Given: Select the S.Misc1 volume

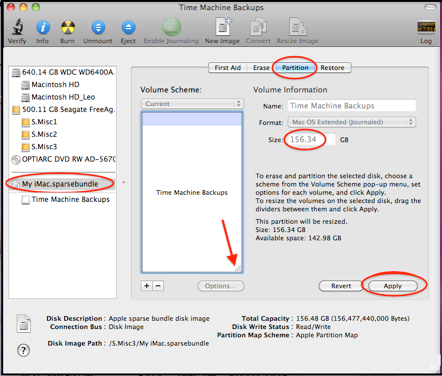Looking at the screenshot, I should 39,122.
